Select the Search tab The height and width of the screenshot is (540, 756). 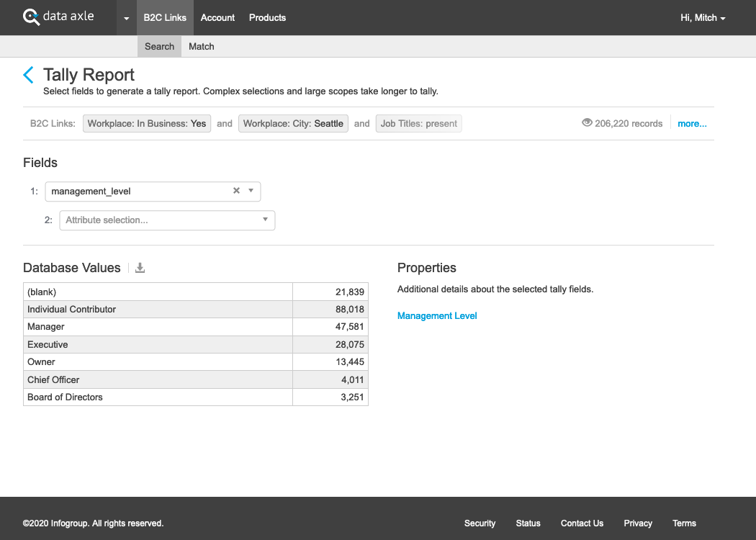coord(159,46)
